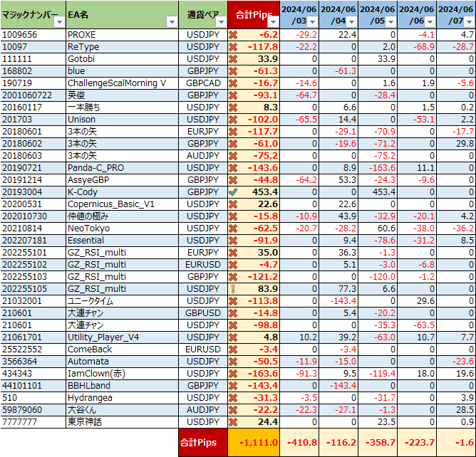476x457 pixels.
Task: Select the magic number cell 510
Action: [33, 398]
